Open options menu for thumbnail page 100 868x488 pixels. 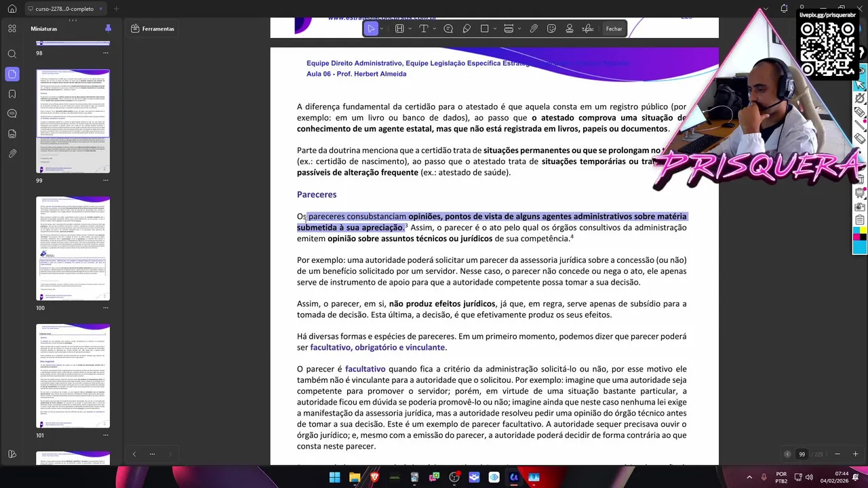(106, 308)
